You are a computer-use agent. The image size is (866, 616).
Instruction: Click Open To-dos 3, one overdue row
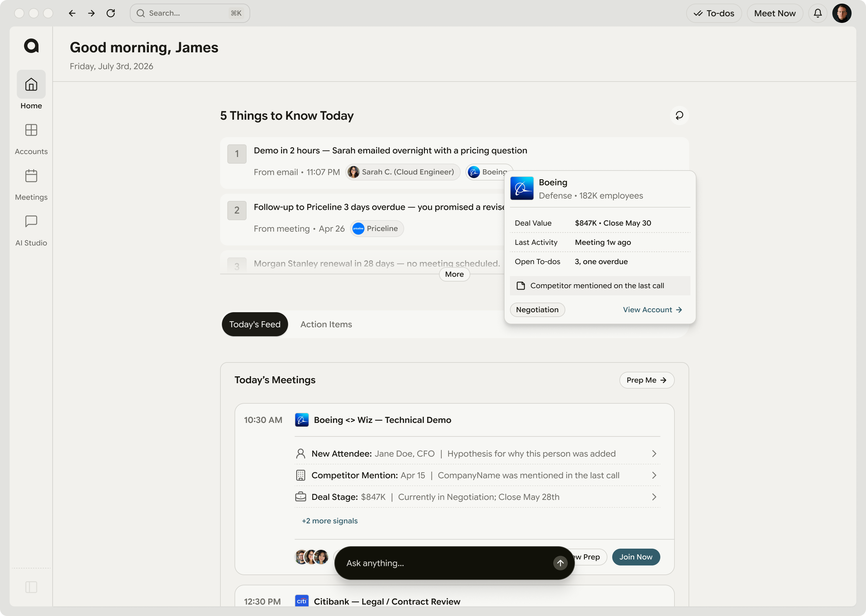click(600, 262)
